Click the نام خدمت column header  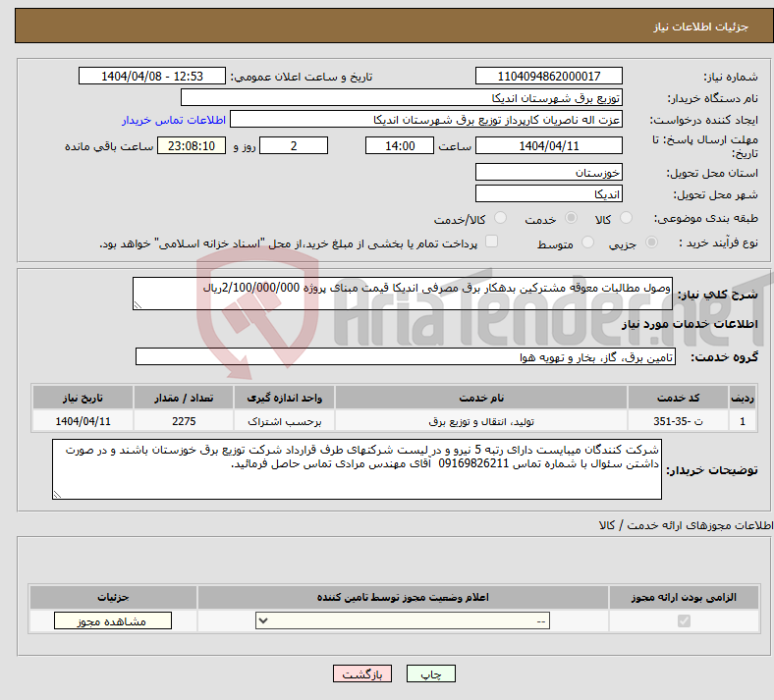coord(481,398)
